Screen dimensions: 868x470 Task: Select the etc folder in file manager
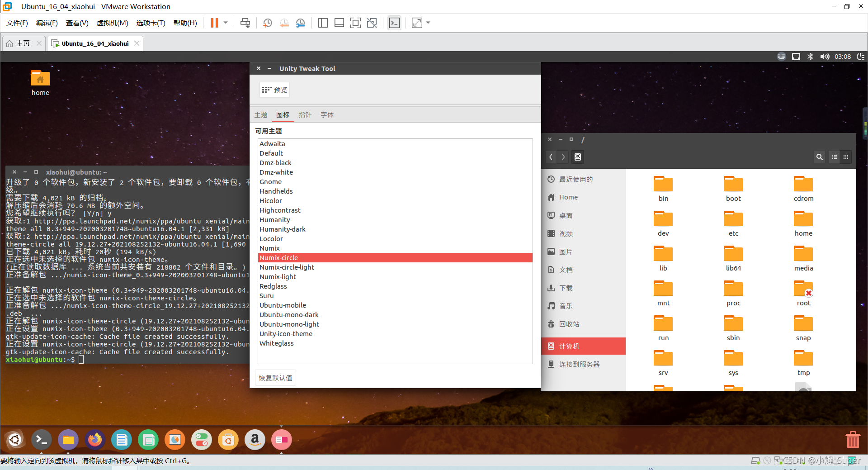733,223
